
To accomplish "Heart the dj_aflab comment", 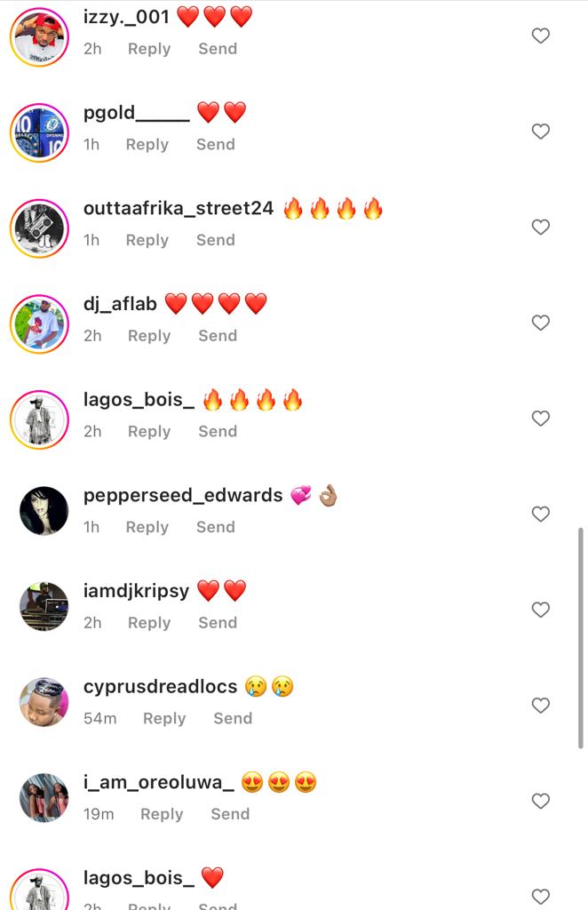I will 540,323.
